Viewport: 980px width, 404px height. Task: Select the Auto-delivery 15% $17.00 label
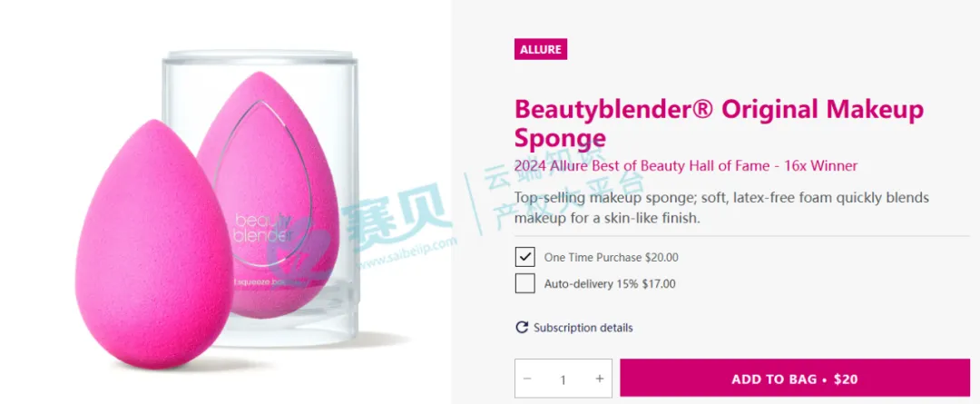[x=610, y=284]
